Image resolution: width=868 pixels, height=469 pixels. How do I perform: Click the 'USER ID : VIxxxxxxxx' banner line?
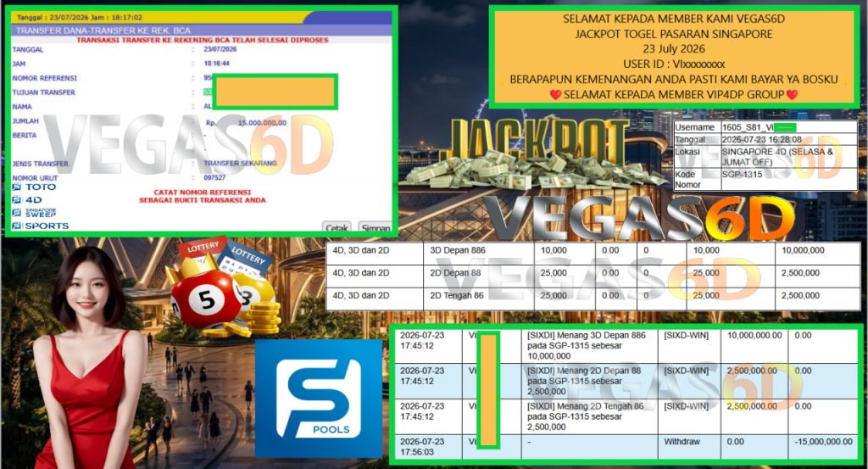674,64
